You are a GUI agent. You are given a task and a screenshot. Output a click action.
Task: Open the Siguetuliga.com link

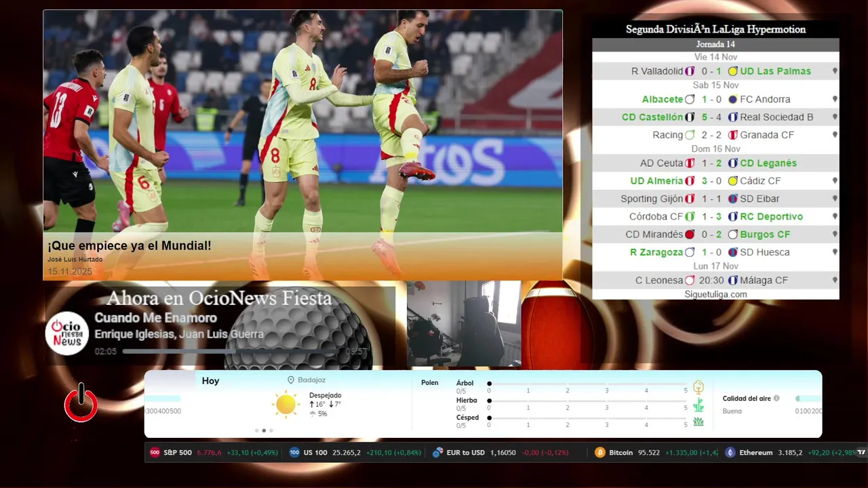715,294
